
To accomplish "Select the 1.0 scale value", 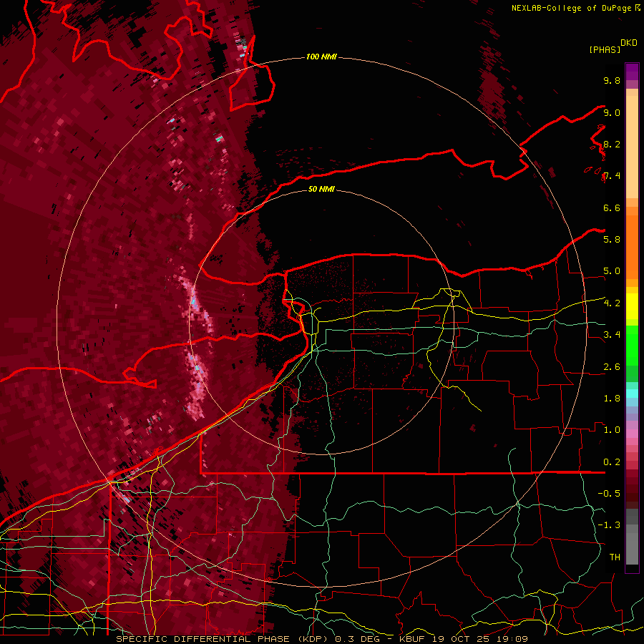I will coord(612,430).
